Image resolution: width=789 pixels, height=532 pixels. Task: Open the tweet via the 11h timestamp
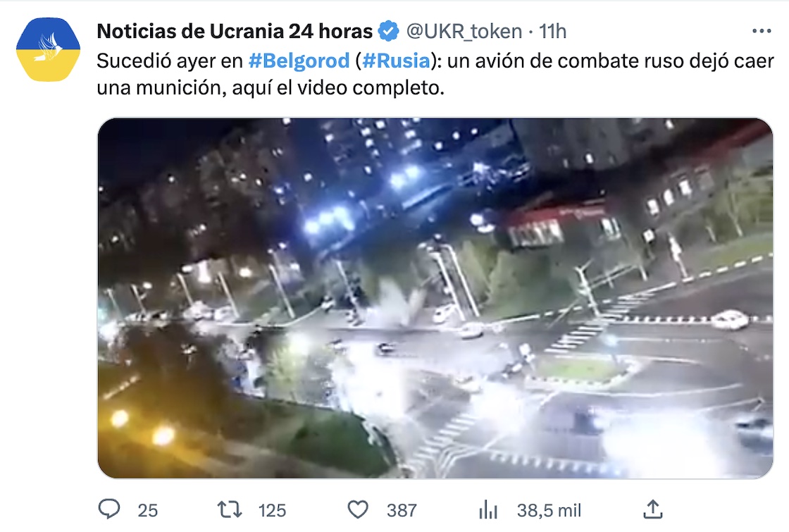pyautogui.click(x=552, y=32)
